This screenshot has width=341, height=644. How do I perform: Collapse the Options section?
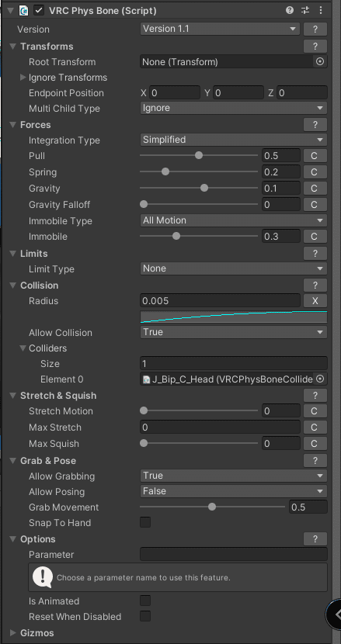[x=12, y=538]
